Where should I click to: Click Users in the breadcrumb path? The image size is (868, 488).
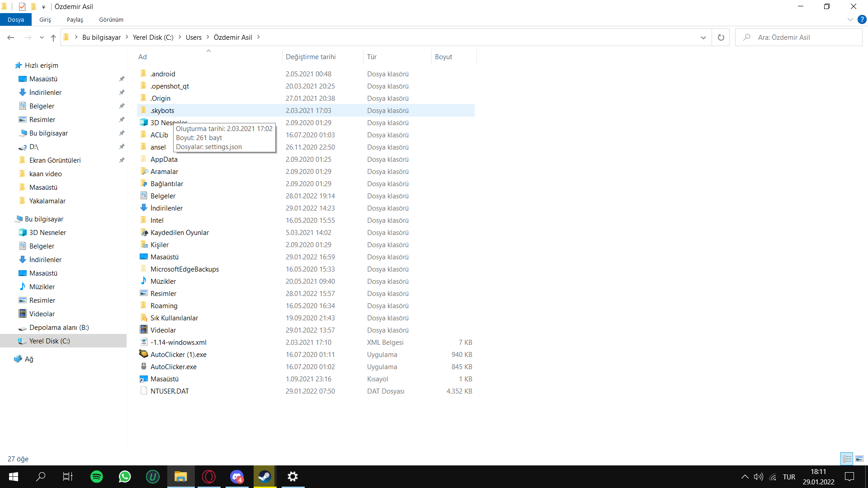tap(193, 38)
